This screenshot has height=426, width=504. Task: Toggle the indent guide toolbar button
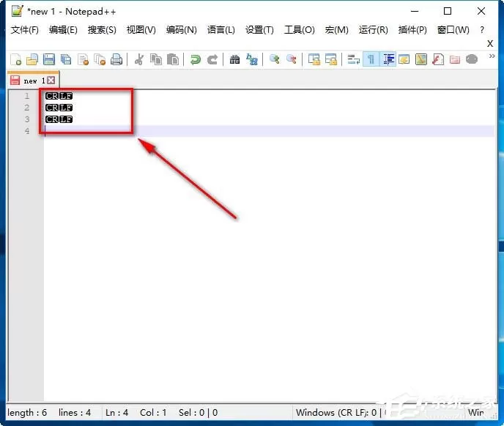point(388,59)
